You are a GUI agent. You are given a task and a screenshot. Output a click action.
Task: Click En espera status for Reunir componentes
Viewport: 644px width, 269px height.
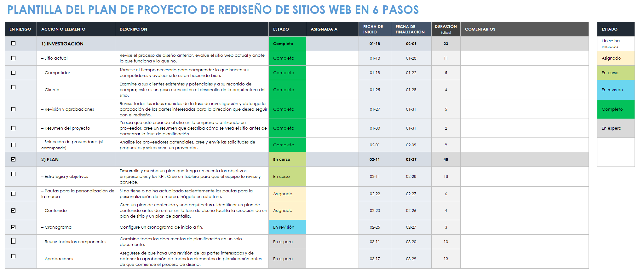coord(287,242)
